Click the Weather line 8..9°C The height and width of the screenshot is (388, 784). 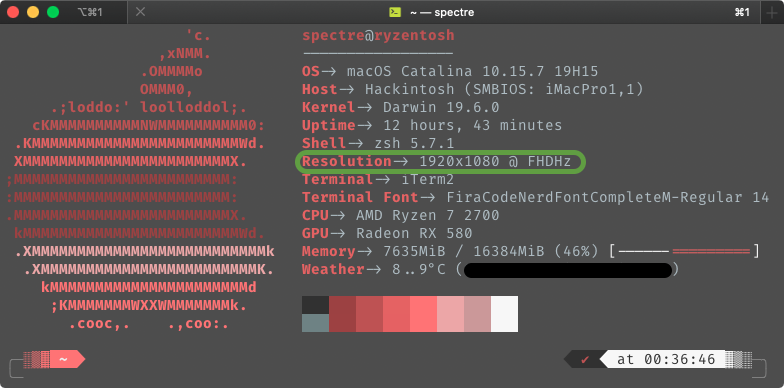click(490, 270)
